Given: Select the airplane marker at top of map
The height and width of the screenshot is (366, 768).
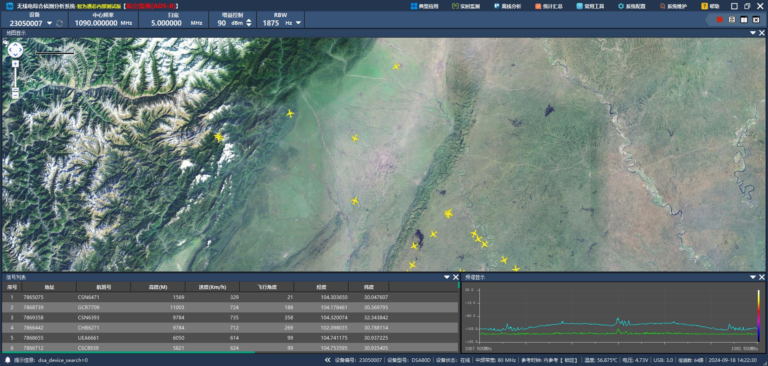Looking at the screenshot, I should tap(396, 66).
